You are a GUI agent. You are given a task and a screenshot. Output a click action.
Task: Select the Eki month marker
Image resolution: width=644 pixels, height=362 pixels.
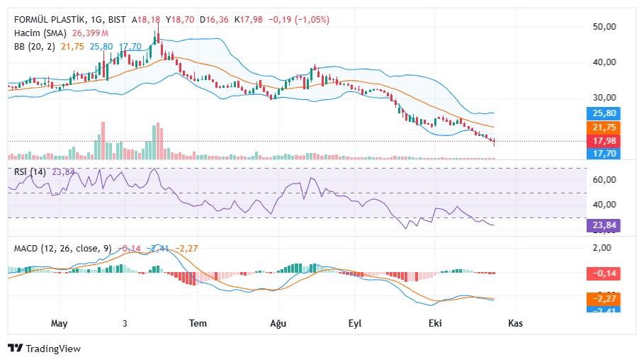435,323
